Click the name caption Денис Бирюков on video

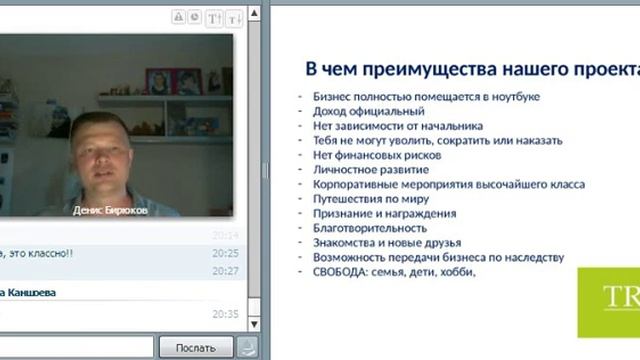110,210
